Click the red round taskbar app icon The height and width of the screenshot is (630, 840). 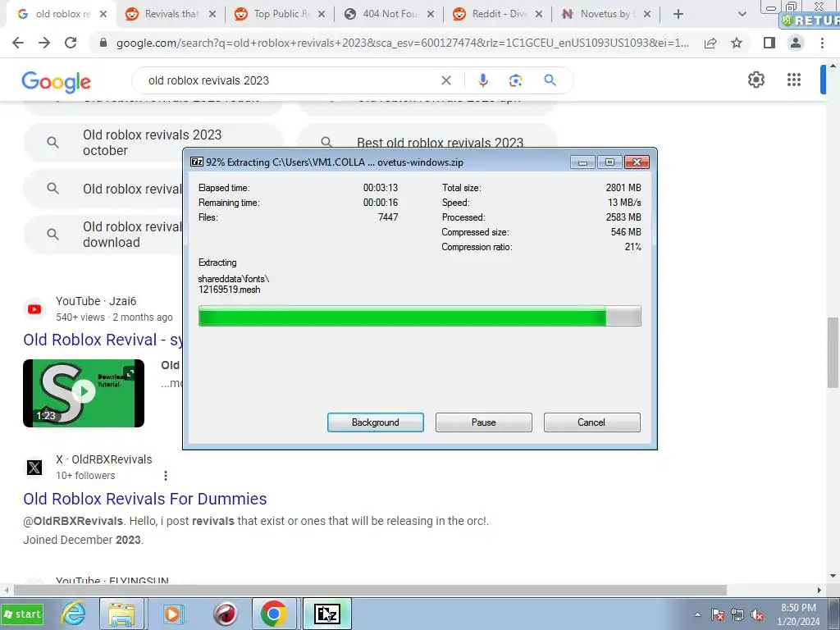(x=225, y=614)
